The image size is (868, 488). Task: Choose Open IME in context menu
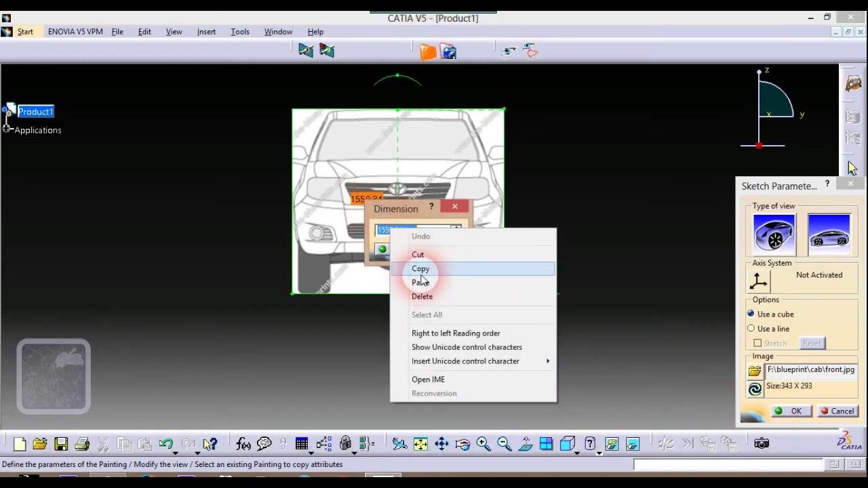click(473, 380)
